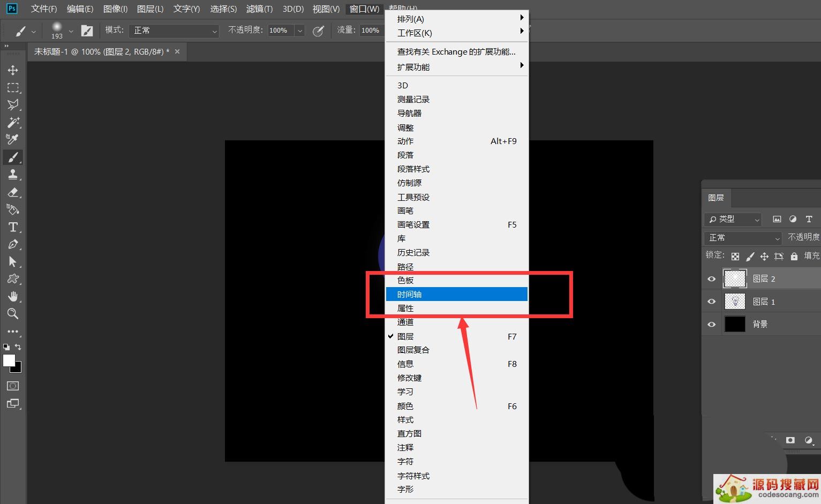Choose 时间轴 from Window menu

[457, 294]
